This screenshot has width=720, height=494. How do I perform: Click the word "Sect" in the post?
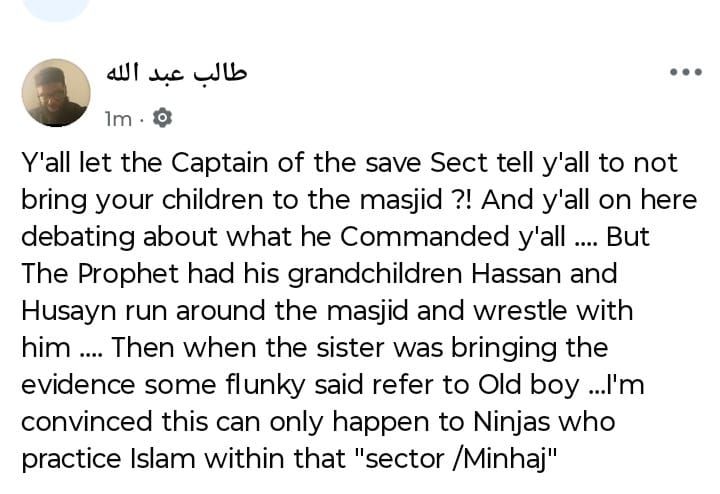(457, 163)
